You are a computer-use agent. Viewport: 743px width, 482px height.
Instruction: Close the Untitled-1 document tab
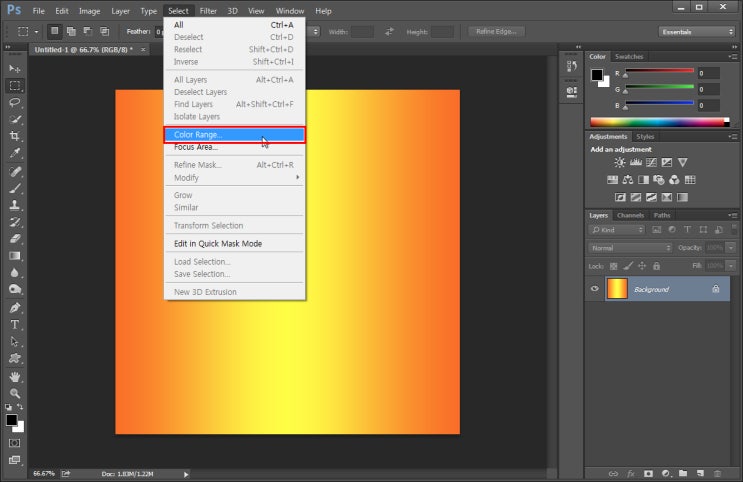[143, 49]
